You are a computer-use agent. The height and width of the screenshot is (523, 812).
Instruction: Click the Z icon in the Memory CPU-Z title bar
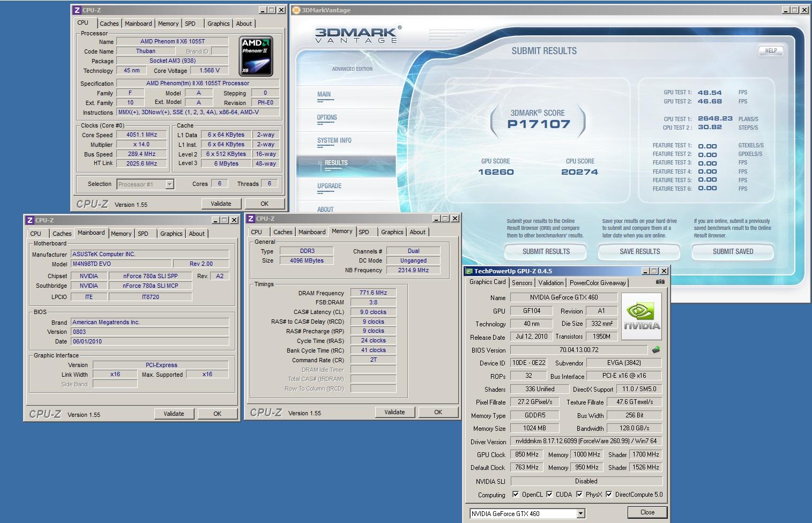250,219
